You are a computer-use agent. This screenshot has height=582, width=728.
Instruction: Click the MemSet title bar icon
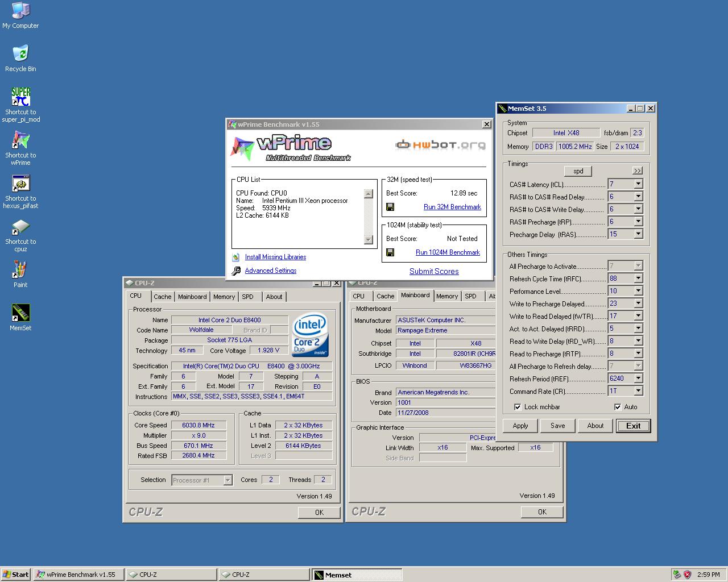pyautogui.click(x=502, y=109)
